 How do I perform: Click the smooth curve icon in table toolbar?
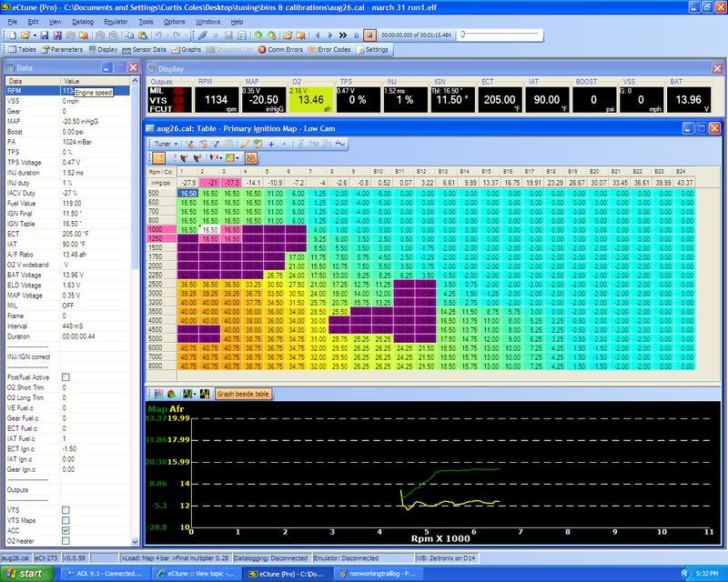coord(340,144)
